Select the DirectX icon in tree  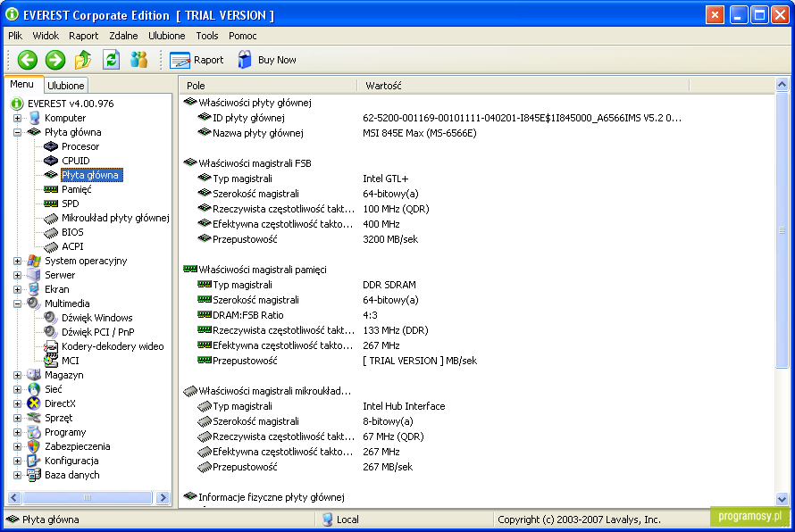pyautogui.click(x=34, y=403)
